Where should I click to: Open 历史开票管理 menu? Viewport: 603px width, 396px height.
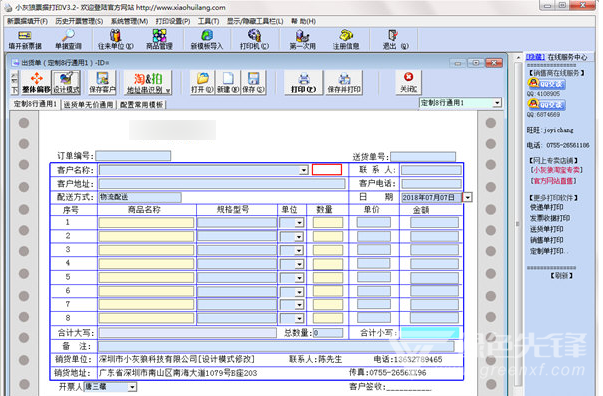(x=79, y=21)
